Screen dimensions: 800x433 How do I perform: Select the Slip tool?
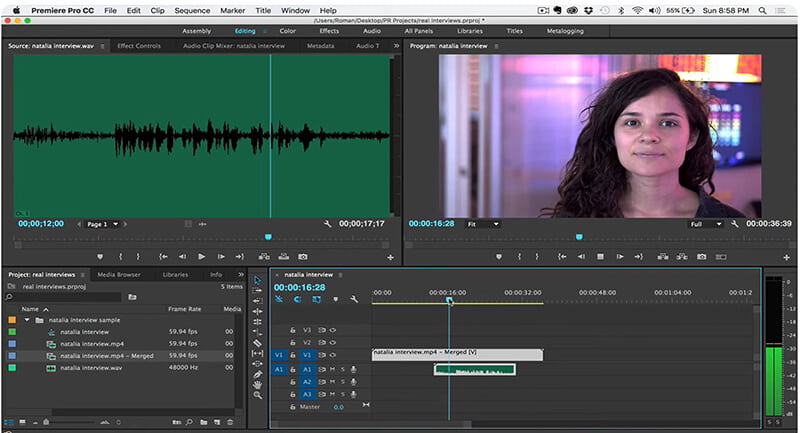coord(258,353)
